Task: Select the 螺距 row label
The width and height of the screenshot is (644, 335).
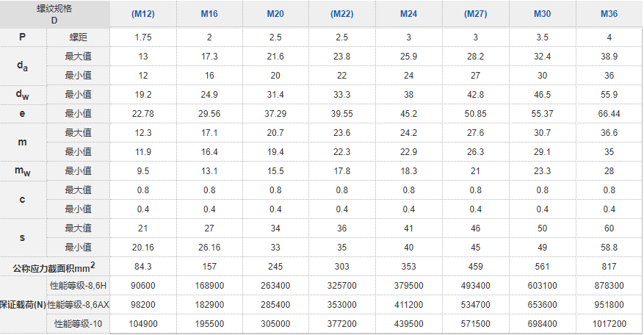Action: click(77, 37)
